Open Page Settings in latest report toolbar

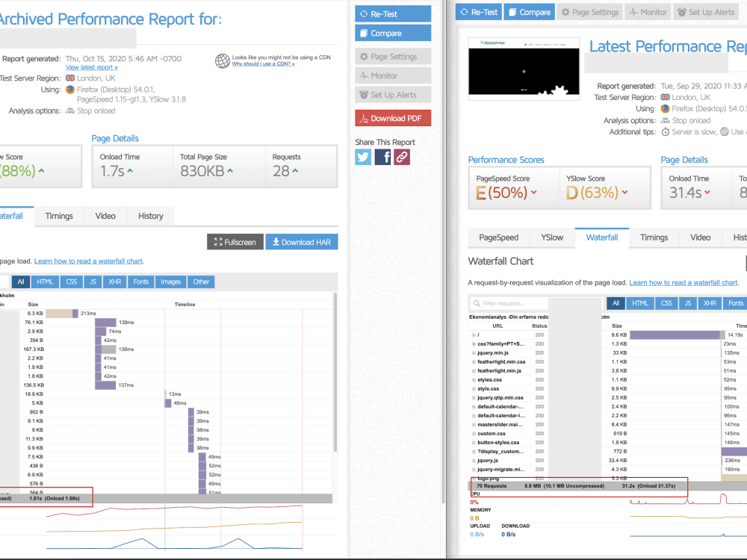pos(590,13)
